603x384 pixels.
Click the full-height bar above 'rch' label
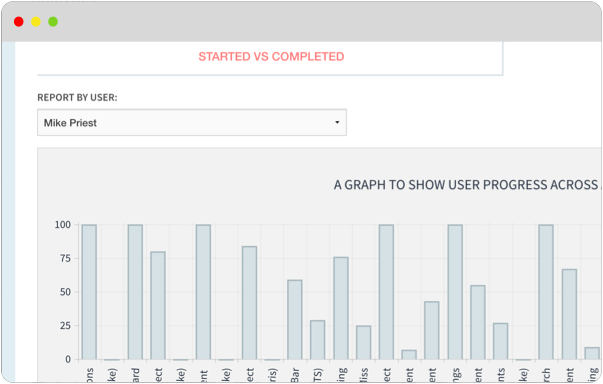[x=546, y=292]
